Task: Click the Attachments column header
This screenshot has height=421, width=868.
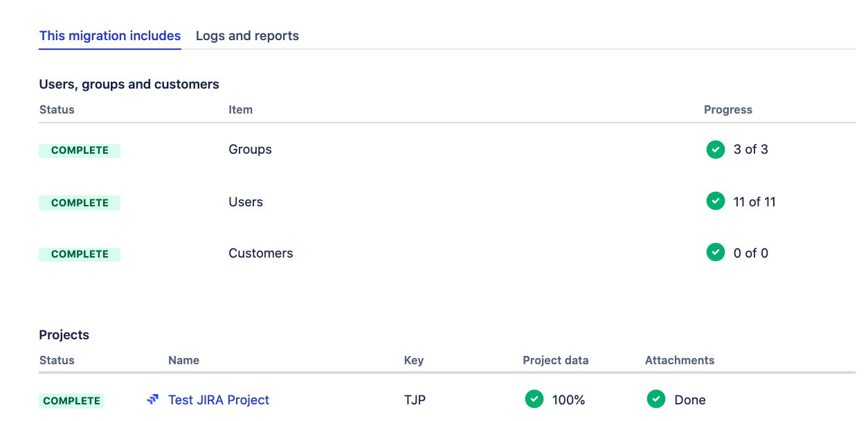Action: tap(680, 360)
